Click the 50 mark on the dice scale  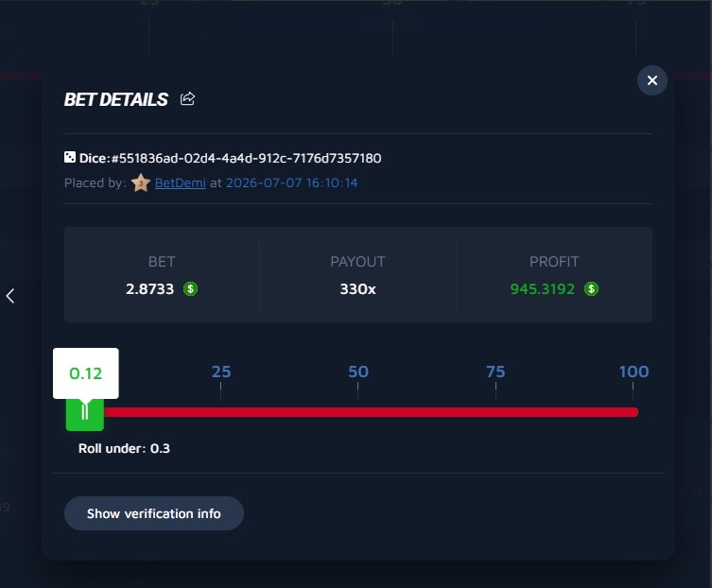[358, 372]
